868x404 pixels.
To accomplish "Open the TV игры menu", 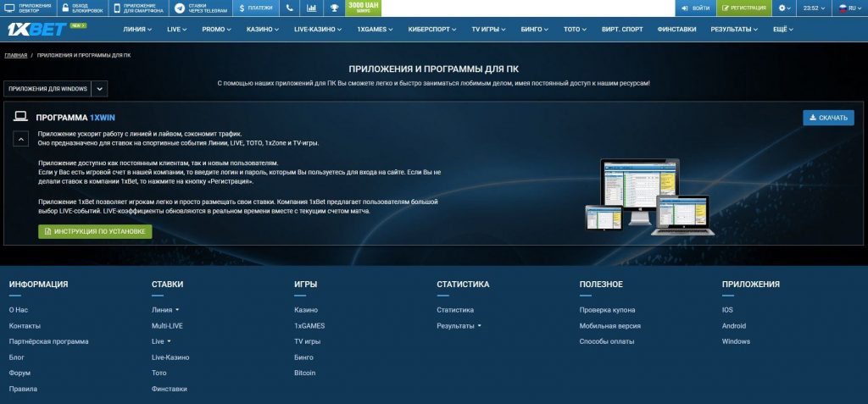I will point(489,30).
